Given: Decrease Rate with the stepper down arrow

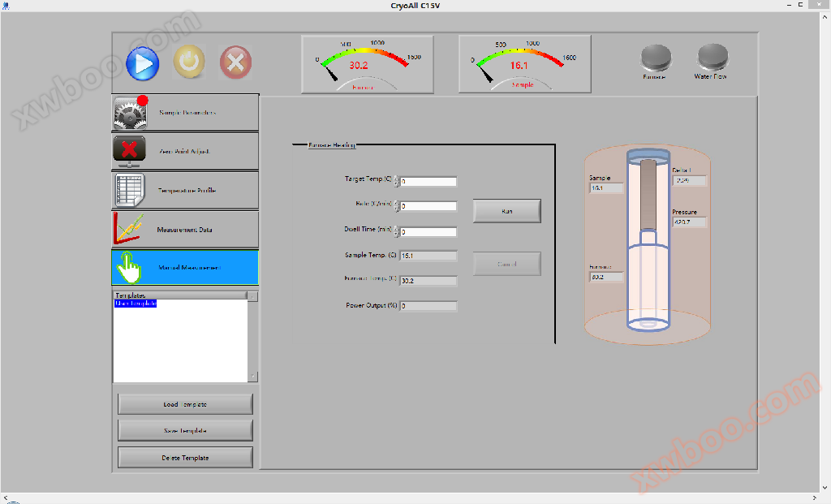Looking at the screenshot, I should click(x=396, y=209).
